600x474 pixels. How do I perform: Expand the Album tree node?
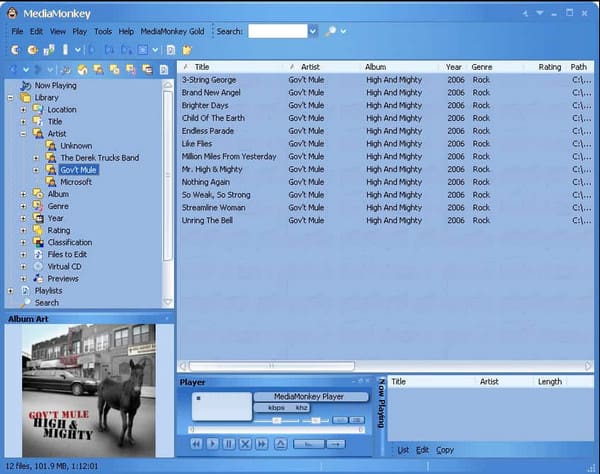click(x=23, y=194)
